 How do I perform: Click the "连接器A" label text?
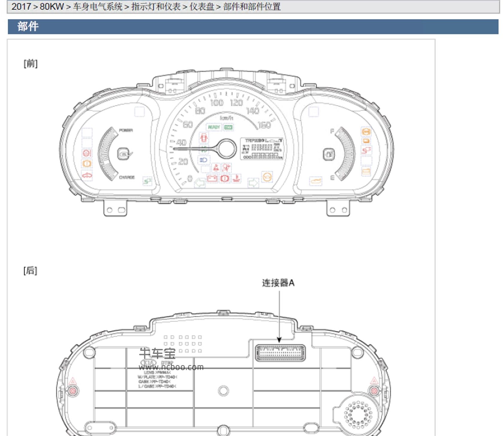[x=278, y=283]
